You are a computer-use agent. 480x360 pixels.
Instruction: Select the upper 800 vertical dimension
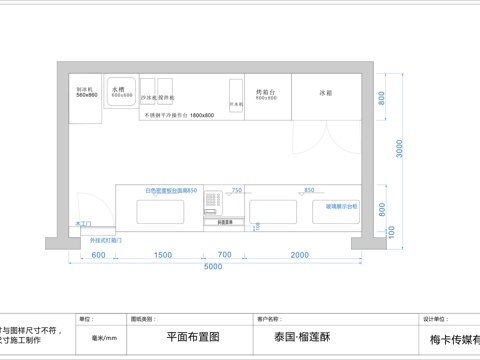(381, 98)
